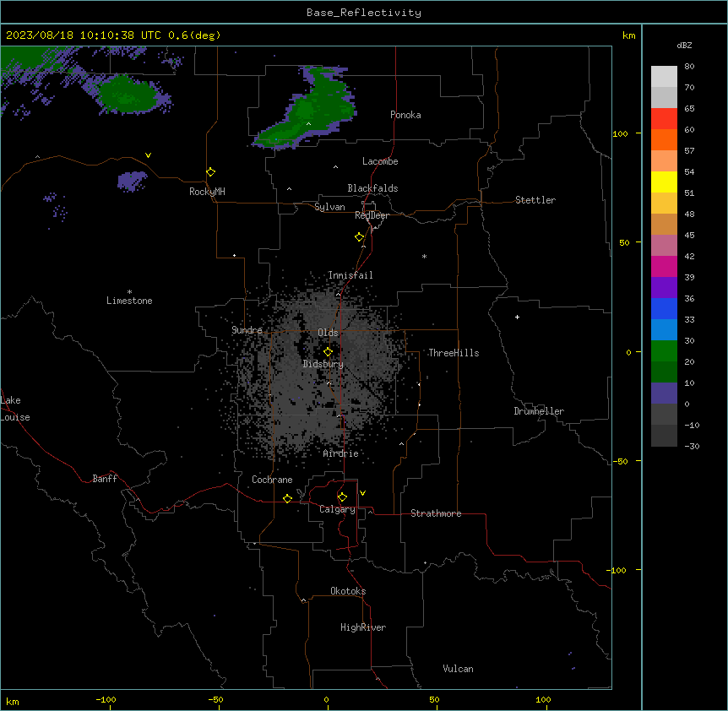Click the Ponoka label
This screenshot has height=711, width=728.
click(405, 115)
